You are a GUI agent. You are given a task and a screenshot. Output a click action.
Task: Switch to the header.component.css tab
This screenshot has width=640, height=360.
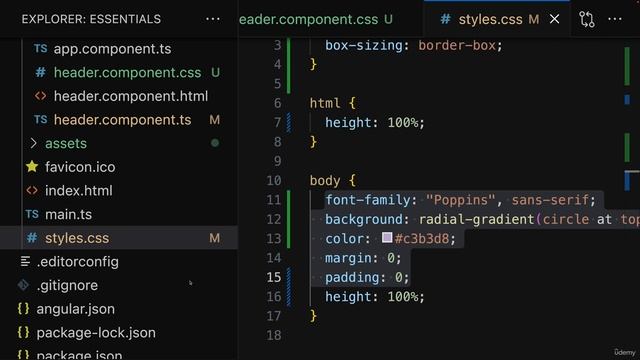click(316, 19)
